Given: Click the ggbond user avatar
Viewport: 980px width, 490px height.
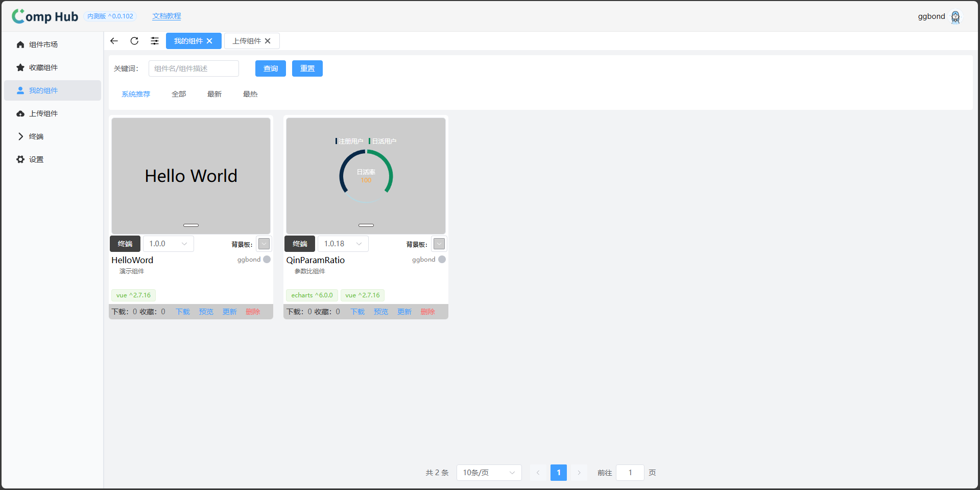Looking at the screenshot, I should click(955, 17).
